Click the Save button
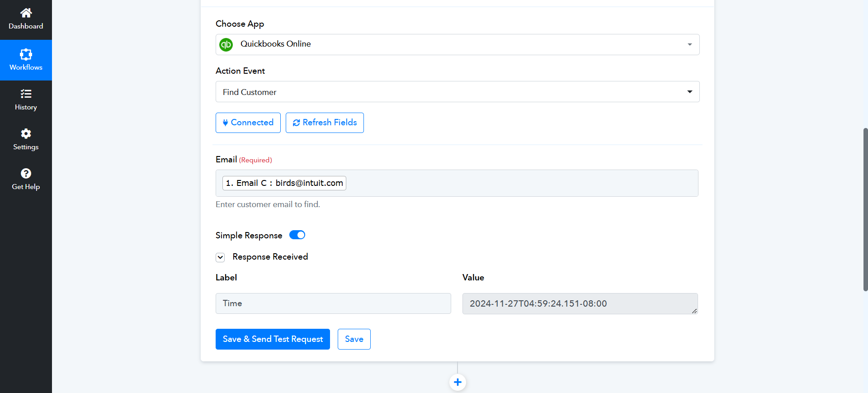Image resolution: width=868 pixels, height=393 pixels. click(354, 339)
